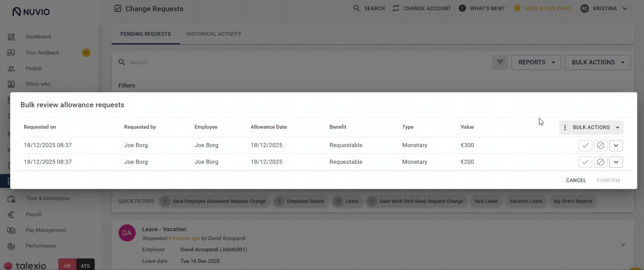Viewport: 644px width, 270px height.
Task: Click the KC user avatar
Action: tap(585, 9)
